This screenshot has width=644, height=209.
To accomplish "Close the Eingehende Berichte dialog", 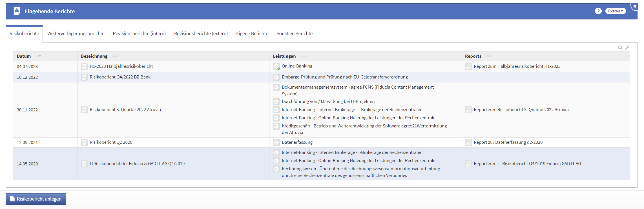I will click(635, 6).
